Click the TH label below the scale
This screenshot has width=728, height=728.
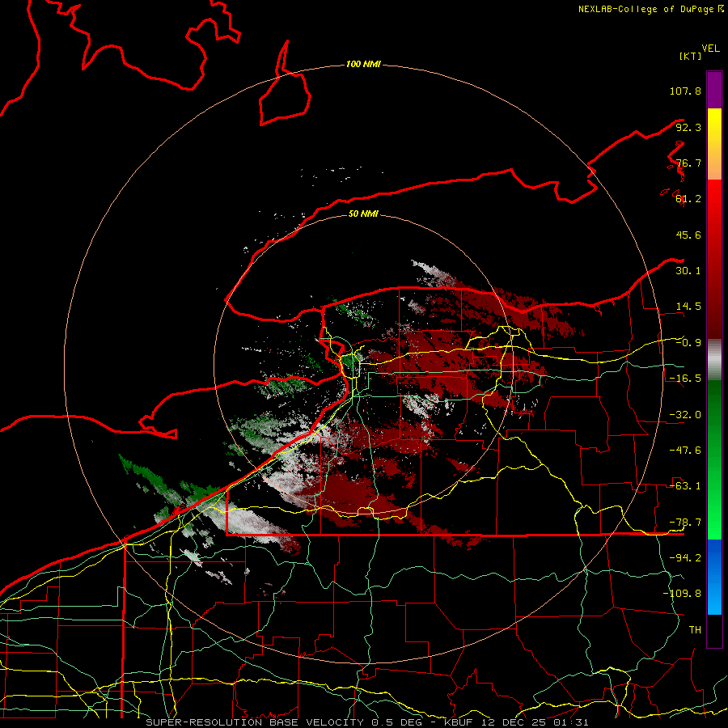coord(695,629)
